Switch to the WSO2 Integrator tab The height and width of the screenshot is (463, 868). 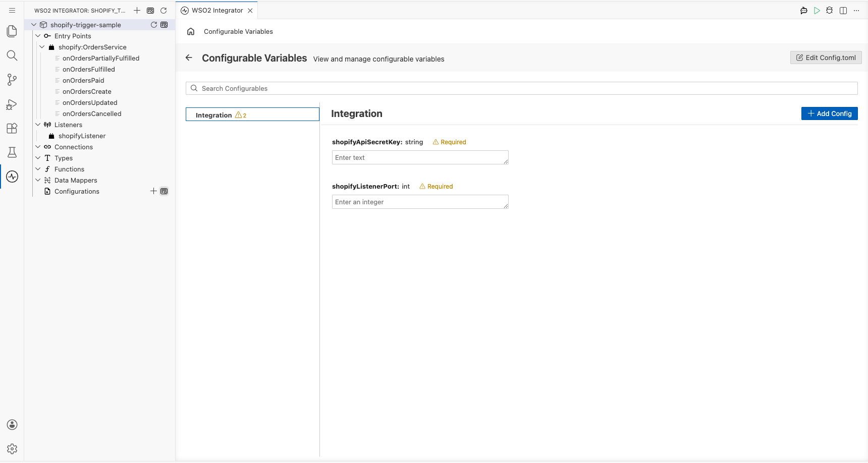pos(217,10)
